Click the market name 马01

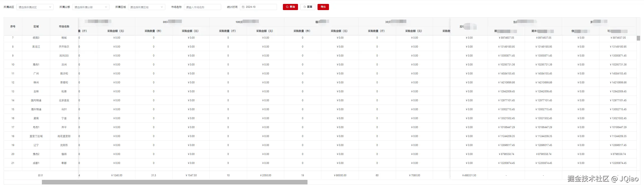(64, 109)
